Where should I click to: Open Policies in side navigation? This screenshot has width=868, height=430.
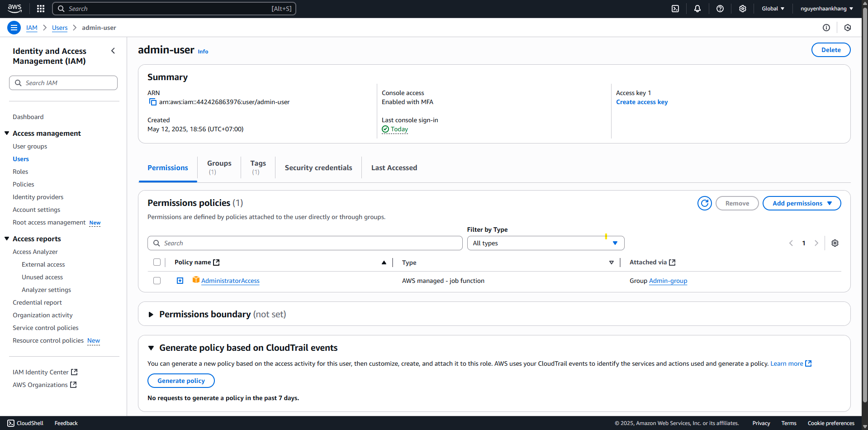pyautogui.click(x=24, y=184)
